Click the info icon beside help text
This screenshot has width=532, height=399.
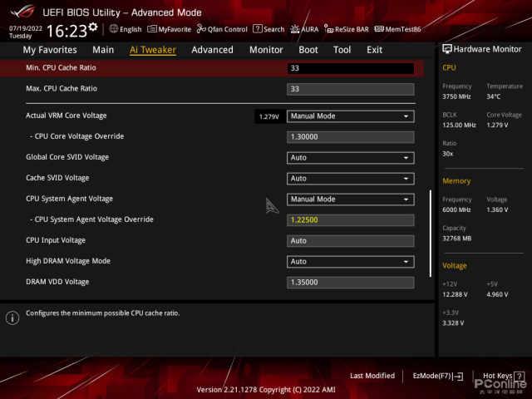(12, 318)
